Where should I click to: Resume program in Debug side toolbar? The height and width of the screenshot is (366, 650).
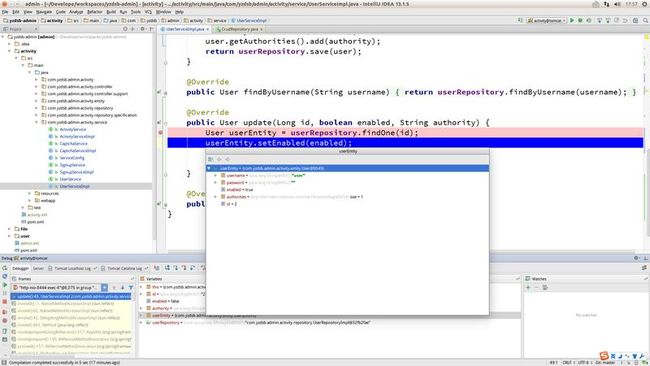5,285
